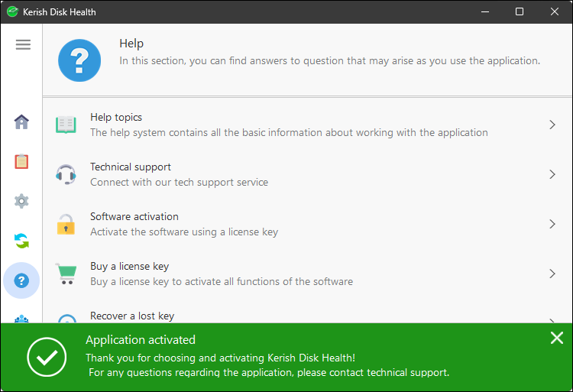Click the shopping cart icon
Viewport: 573px width, 392px height.
point(66,274)
